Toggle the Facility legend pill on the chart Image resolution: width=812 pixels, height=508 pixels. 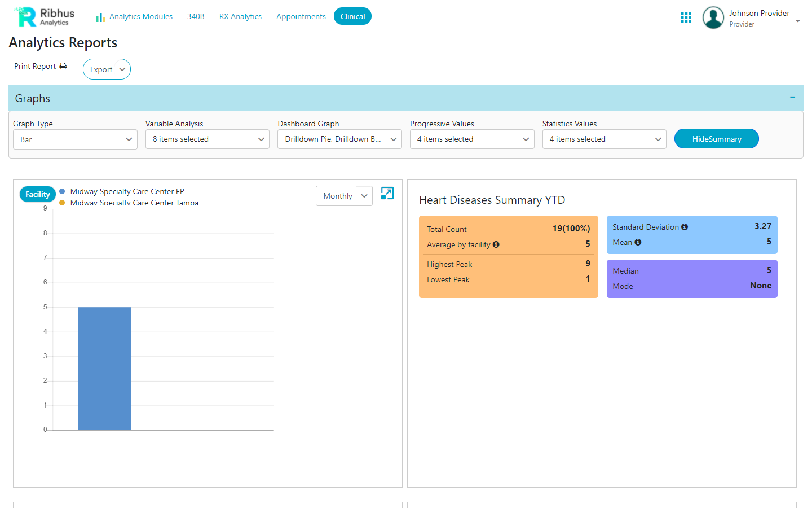pyautogui.click(x=37, y=194)
